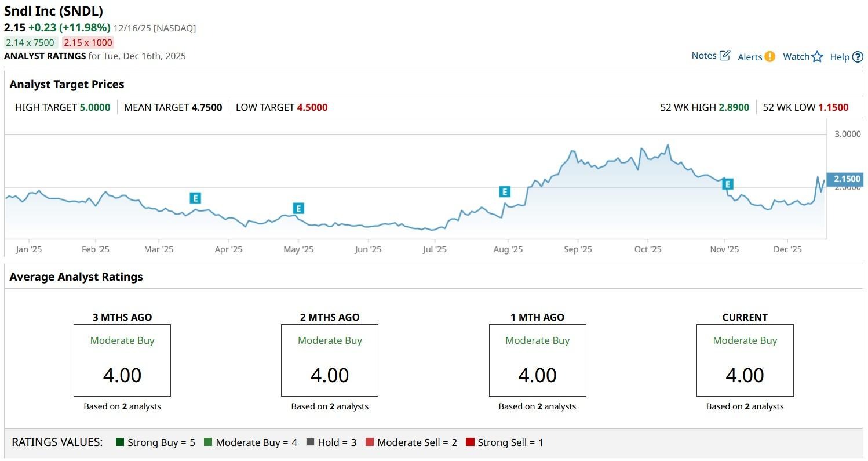Click the green Moderate Buy legend swatch
The width and height of the screenshot is (868, 461).
(209, 442)
